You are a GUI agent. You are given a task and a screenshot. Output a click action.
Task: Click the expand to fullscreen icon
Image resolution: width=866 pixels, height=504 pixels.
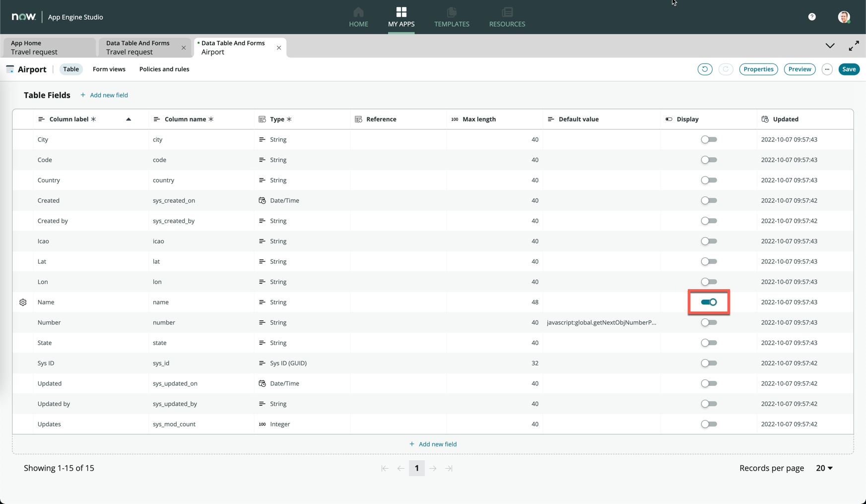point(854,46)
